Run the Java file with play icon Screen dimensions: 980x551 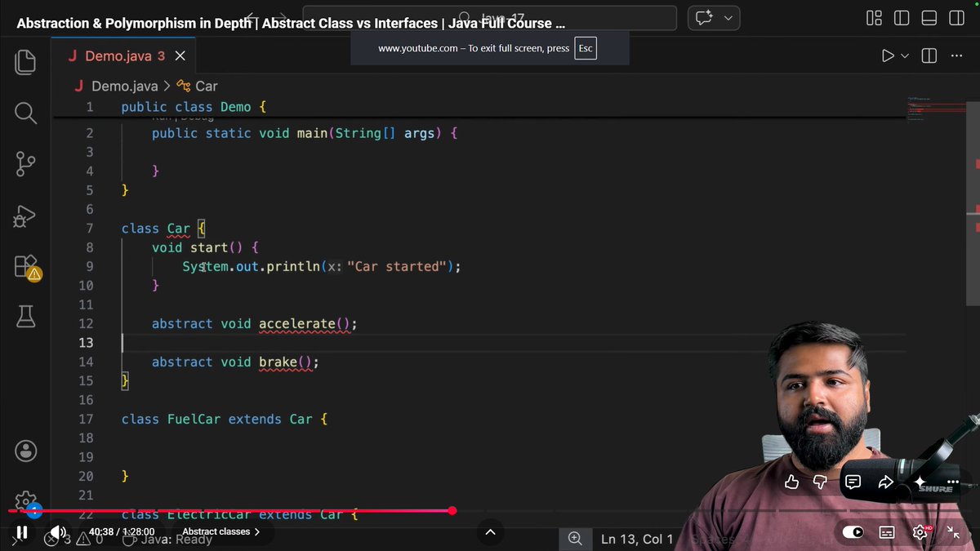coord(888,56)
